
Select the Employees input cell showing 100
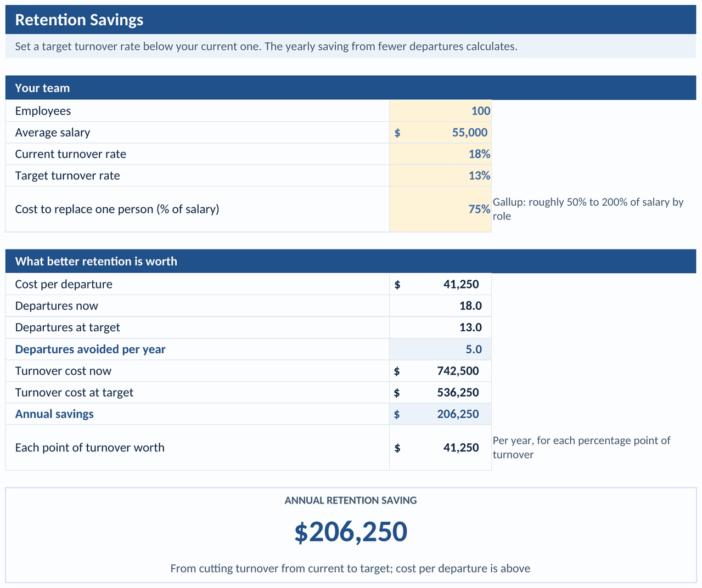click(x=440, y=111)
